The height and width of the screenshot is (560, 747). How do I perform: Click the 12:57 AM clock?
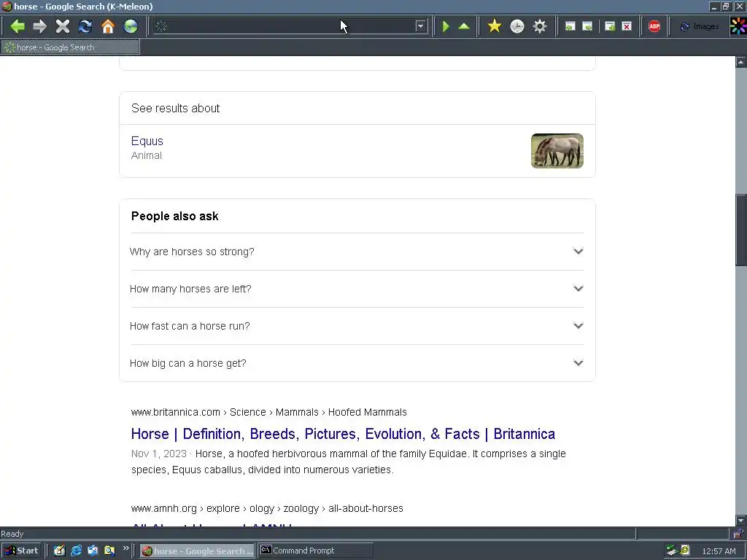(719, 551)
